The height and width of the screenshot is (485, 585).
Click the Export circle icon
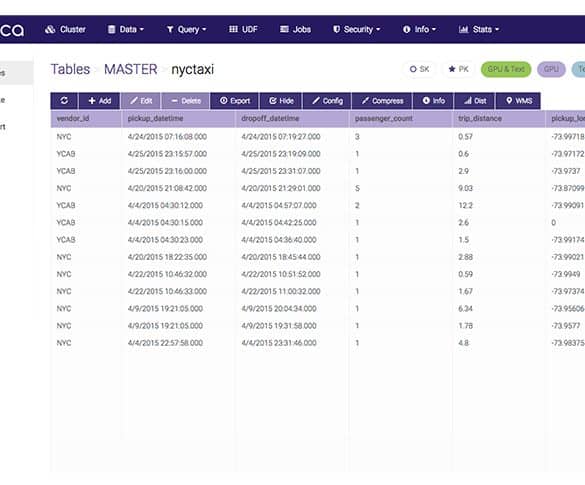pyautogui.click(x=223, y=101)
